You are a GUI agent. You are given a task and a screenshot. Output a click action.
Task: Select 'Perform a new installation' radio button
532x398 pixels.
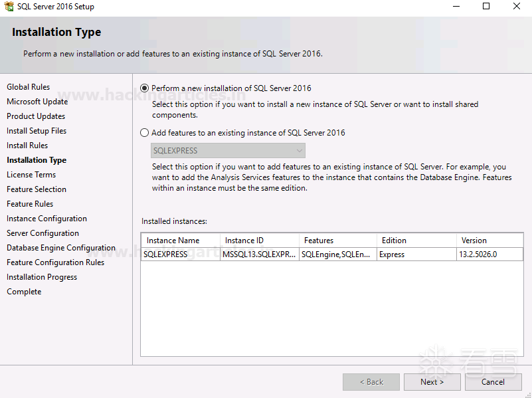click(145, 88)
